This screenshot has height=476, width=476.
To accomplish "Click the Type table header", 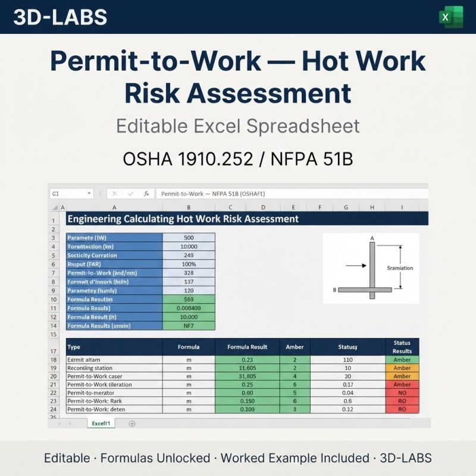I will [114, 347].
